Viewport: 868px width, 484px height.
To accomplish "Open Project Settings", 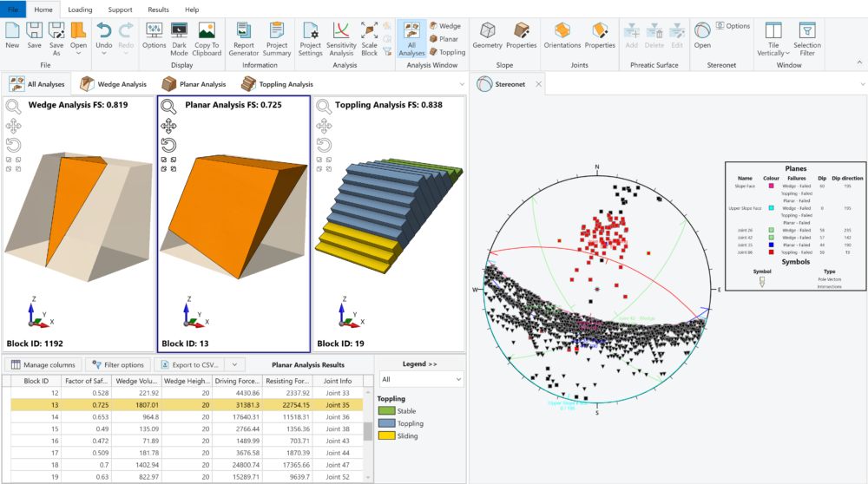I will click(310, 31).
